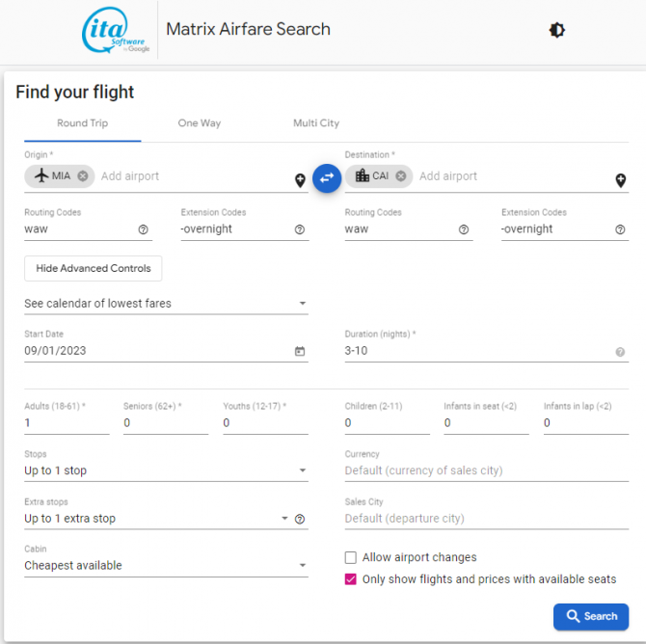Click the Adults (18-61) count field
The height and width of the screenshot is (644, 646).
(67, 423)
